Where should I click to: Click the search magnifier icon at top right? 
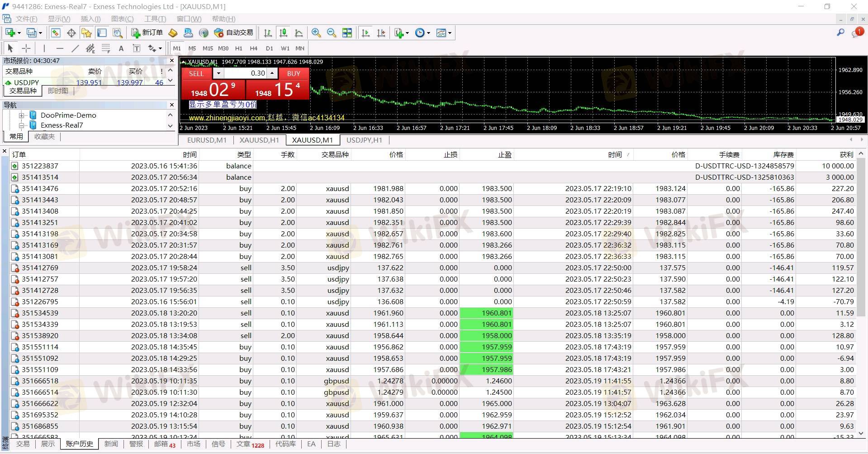click(x=840, y=33)
